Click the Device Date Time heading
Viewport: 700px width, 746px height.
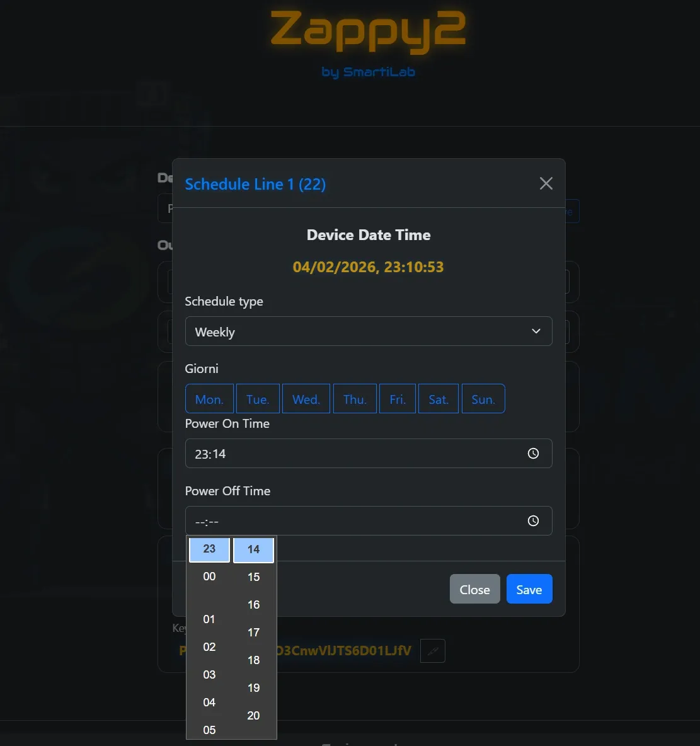point(369,235)
